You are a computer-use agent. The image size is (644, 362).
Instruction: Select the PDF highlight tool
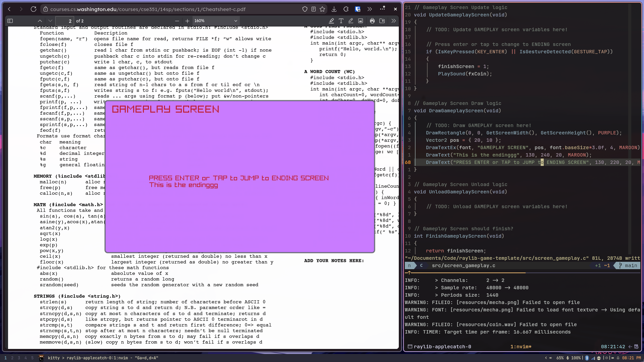(x=331, y=21)
